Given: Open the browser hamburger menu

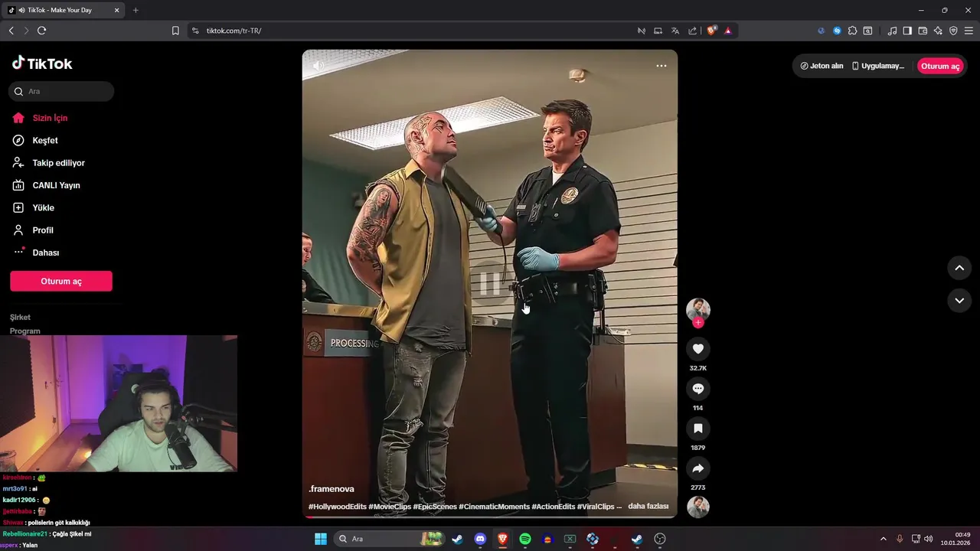Looking at the screenshot, I should pyautogui.click(x=970, y=31).
